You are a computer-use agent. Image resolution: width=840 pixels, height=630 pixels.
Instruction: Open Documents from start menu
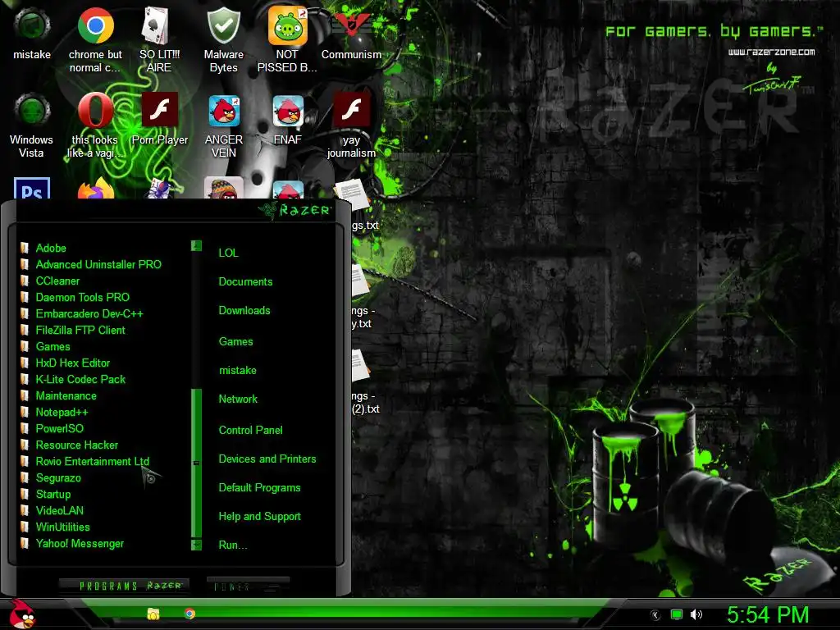(245, 282)
